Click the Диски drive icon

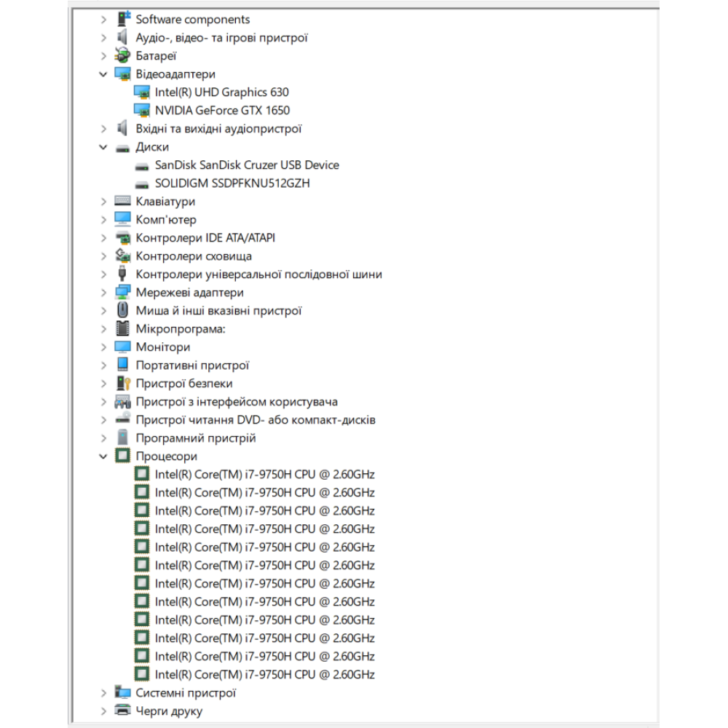tap(123, 148)
